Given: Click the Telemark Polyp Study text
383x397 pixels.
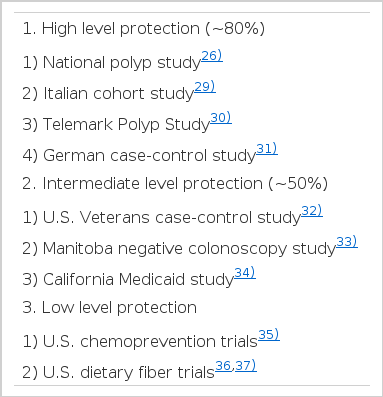Looking at the screenshot, I should tap(126, 125).
